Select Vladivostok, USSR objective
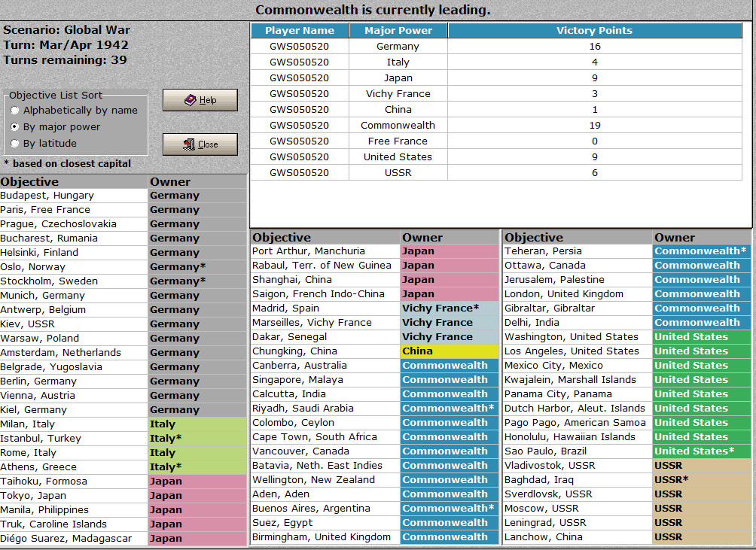 pyautogui.click(x=578, y=465)
